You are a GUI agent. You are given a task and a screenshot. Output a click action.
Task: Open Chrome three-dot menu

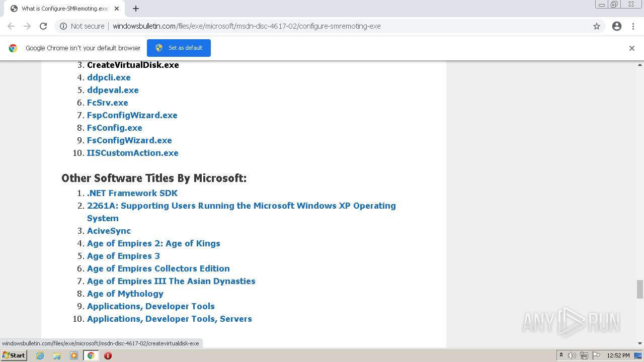pos(633,26)
